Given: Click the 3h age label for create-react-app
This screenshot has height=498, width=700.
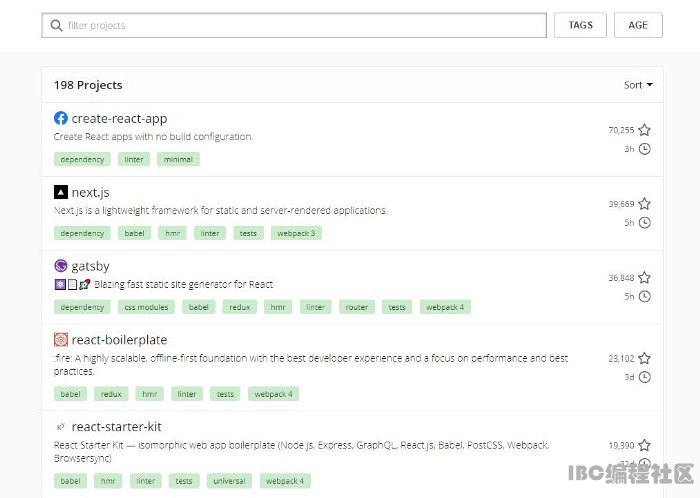Looking at the screenshot, I should (629, 149).
